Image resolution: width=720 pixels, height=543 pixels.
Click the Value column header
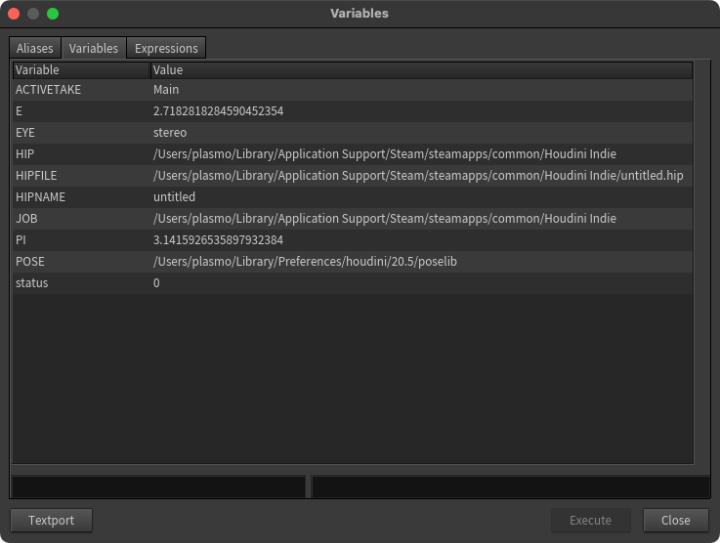click(x=420, y=70)
